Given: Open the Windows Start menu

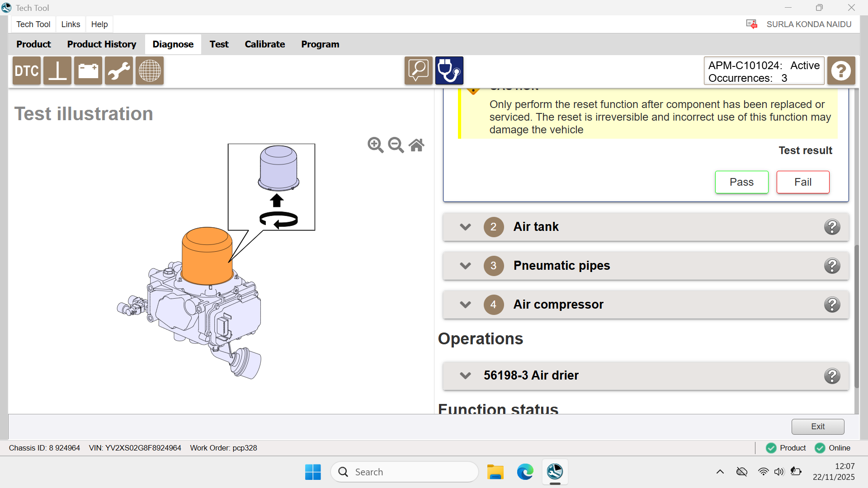Looking at the screenshot, I should (x=313, y=472).
